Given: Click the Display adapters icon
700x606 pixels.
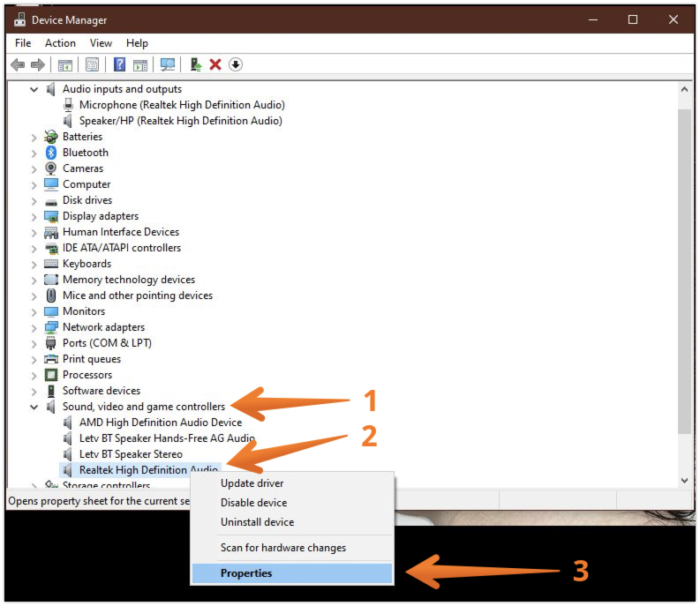Looking at the screenshot, I should (x=51, y=217).
